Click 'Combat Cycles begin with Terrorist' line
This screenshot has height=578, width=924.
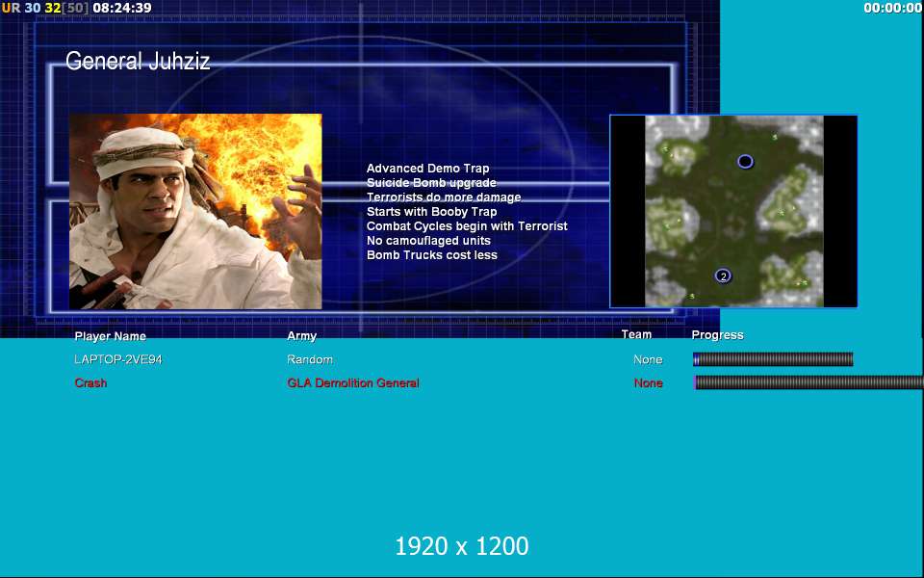point(467,225)
